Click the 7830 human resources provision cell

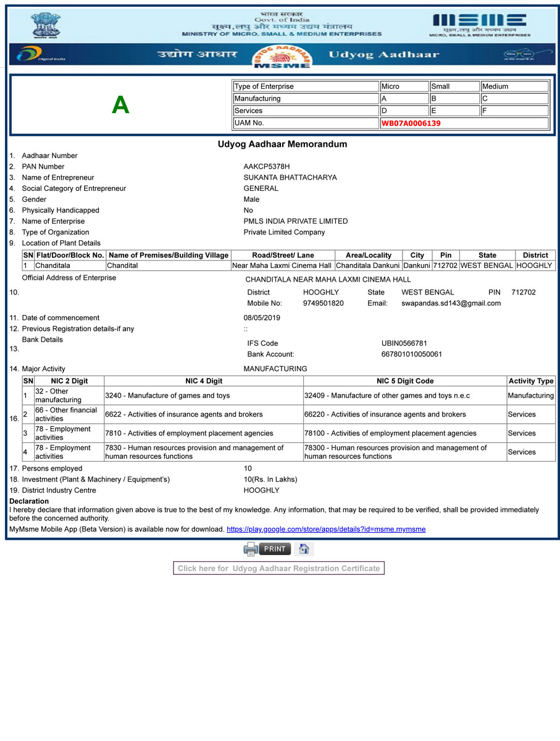pyautogui.click(x=204, y=452)
